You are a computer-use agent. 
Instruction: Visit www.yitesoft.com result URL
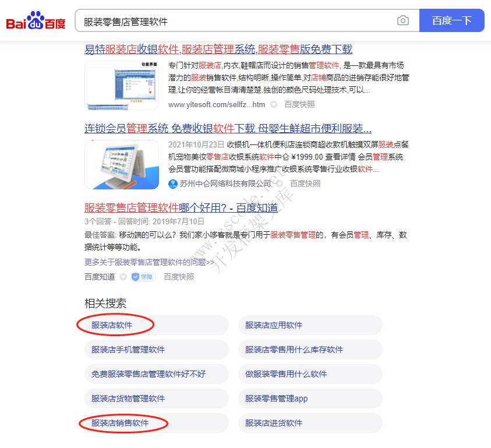tap(217, 105)
